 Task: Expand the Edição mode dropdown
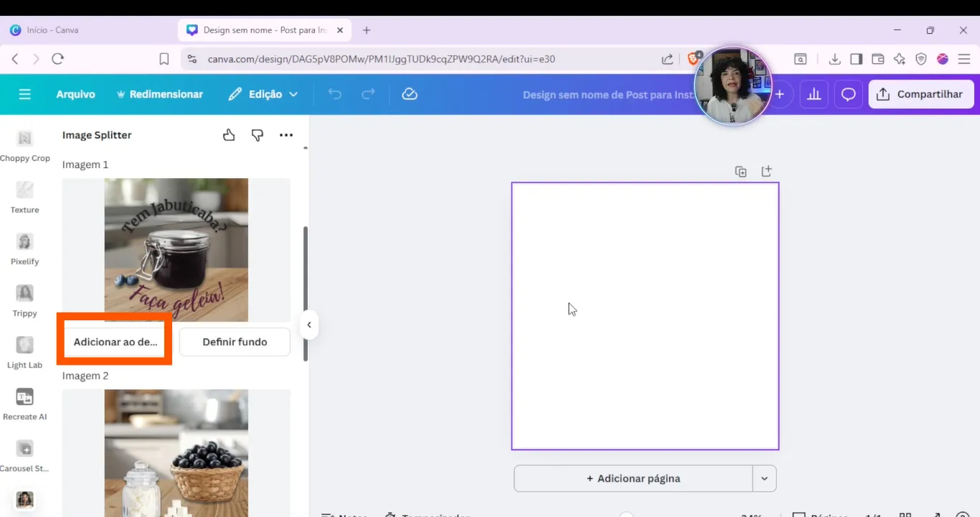click(263, 94)
